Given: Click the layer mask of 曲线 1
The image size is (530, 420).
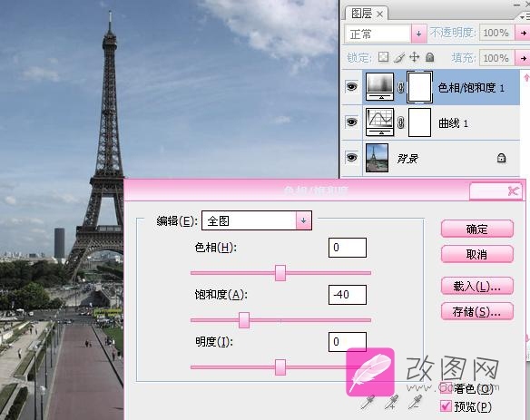Looking at the screenshot, I should (419, 122).
